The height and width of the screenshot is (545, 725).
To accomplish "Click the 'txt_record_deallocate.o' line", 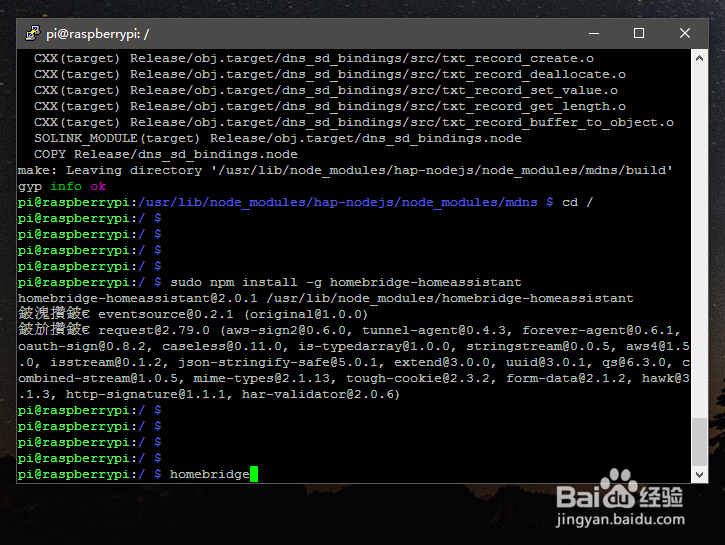I will coord(330,74).
